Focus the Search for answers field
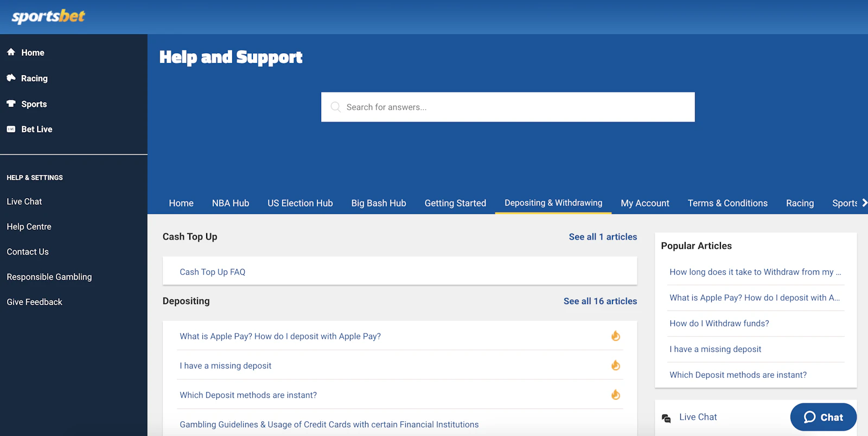868x436 pixels. point(508,107)
